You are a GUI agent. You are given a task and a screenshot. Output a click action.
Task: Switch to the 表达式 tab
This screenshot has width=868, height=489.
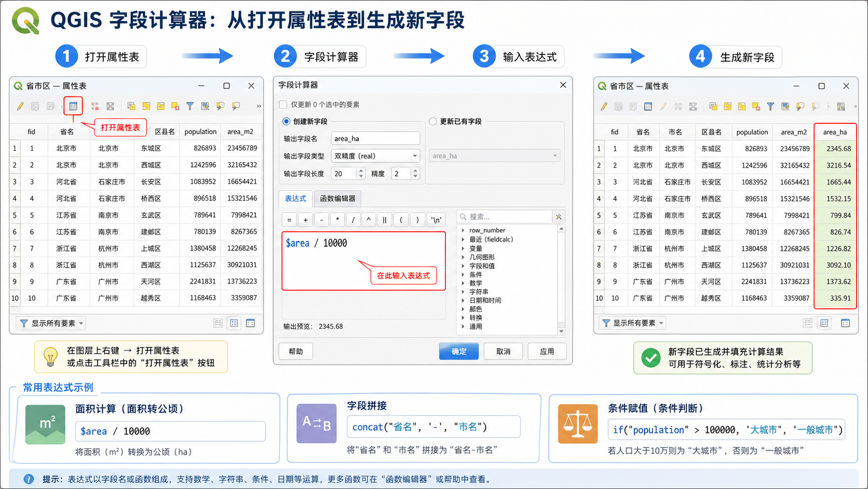[295, 199]
